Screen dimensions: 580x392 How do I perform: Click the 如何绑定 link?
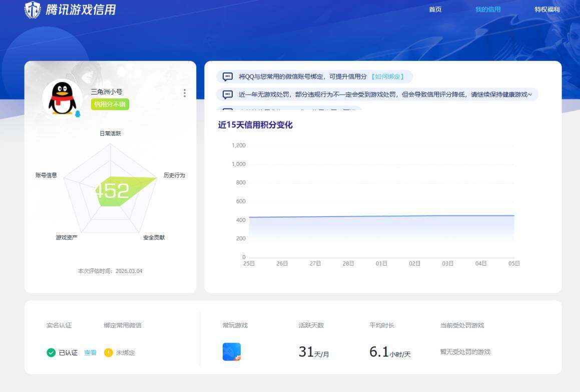[x=387, y=77]
